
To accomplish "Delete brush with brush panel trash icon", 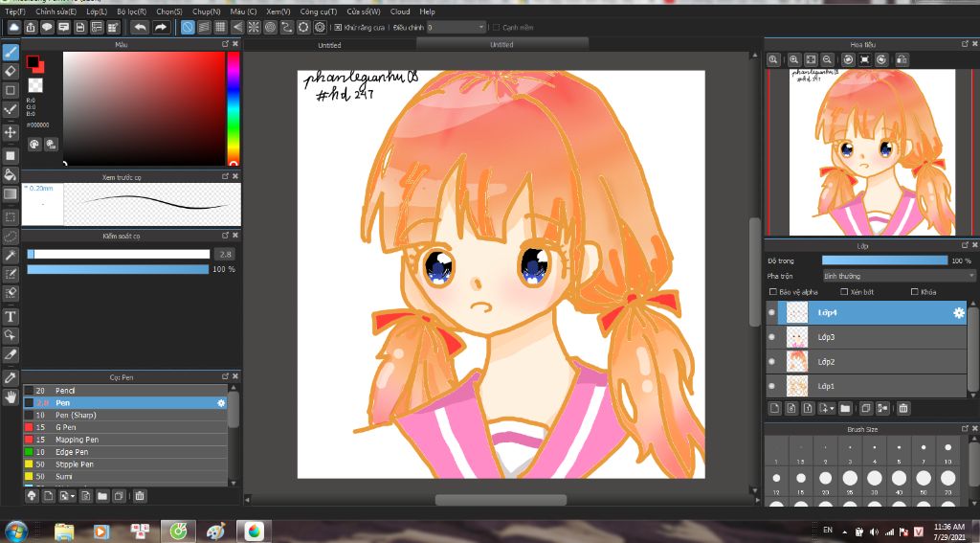I will pyautogui.click(x=140, y=495).
